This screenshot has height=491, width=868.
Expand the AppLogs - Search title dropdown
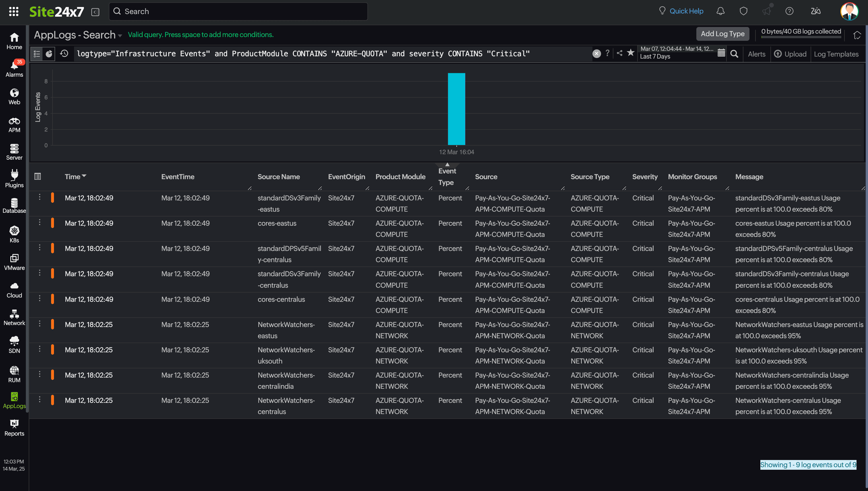pos(120,35)
